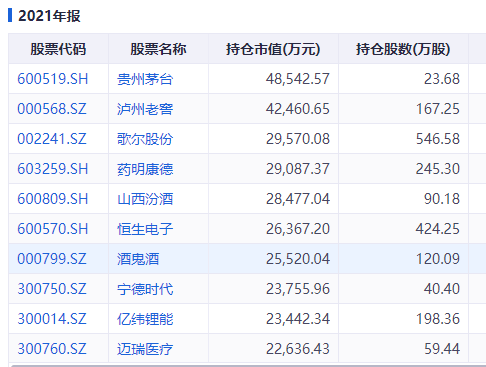
Task: Open stock code 300760.SZ
Action: click(52, 349)
